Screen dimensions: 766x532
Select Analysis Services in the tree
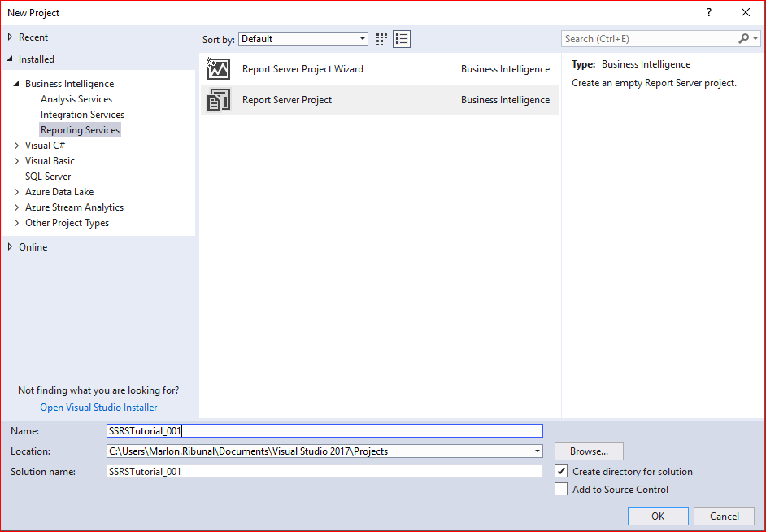coord(76,99)
